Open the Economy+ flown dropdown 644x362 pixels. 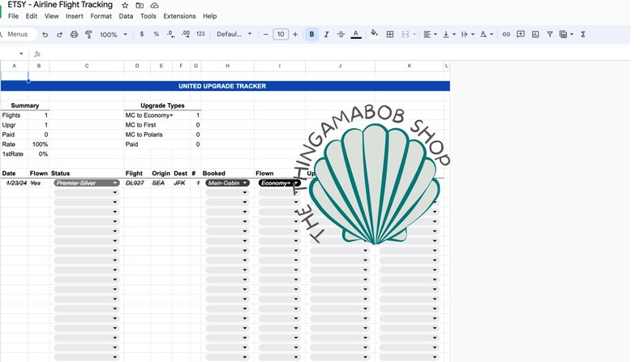tap(280, 183)
